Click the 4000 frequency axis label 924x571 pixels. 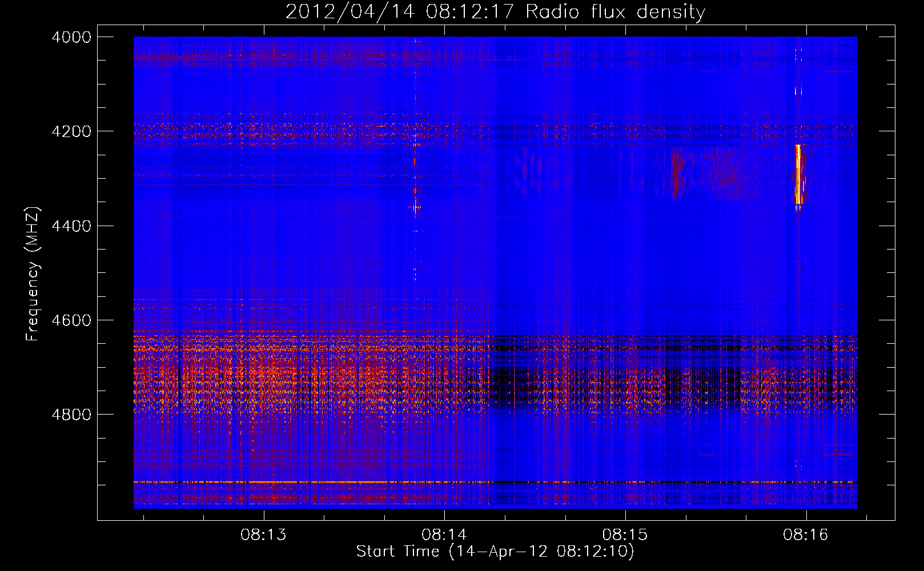(x=71, y=37)
